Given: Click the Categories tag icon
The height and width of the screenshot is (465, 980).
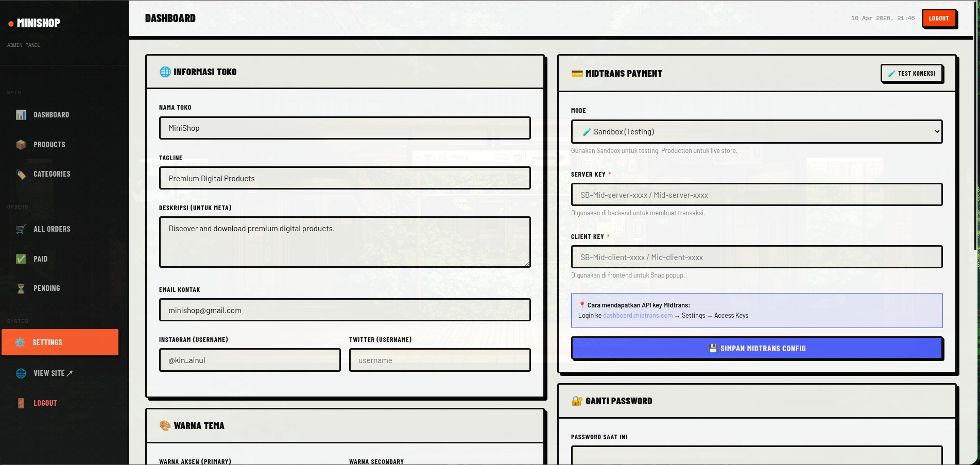Looking at the screenshot, I should pyautogui.click(x=21, y=174).
